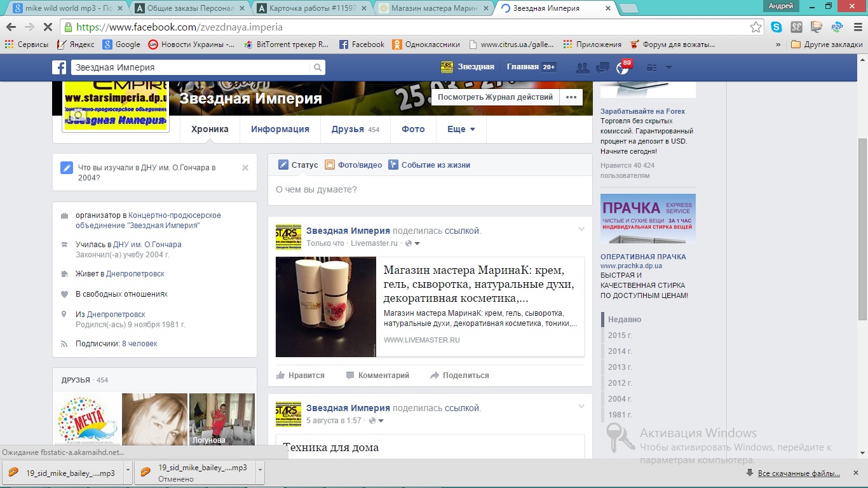
Task: Open the Фото profile tab
Action: pos(413,129)
